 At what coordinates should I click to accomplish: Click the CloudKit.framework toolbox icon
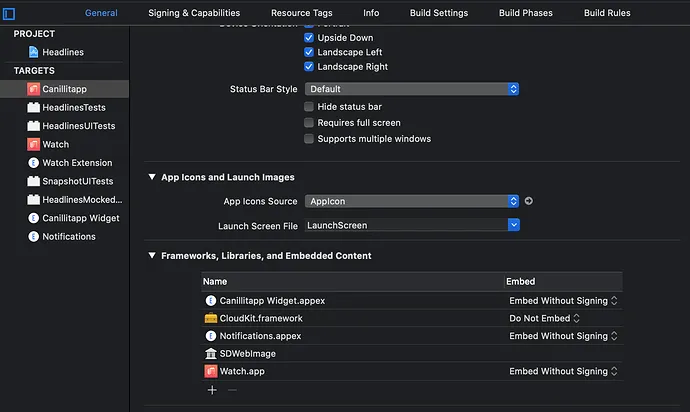click(211, 318)
